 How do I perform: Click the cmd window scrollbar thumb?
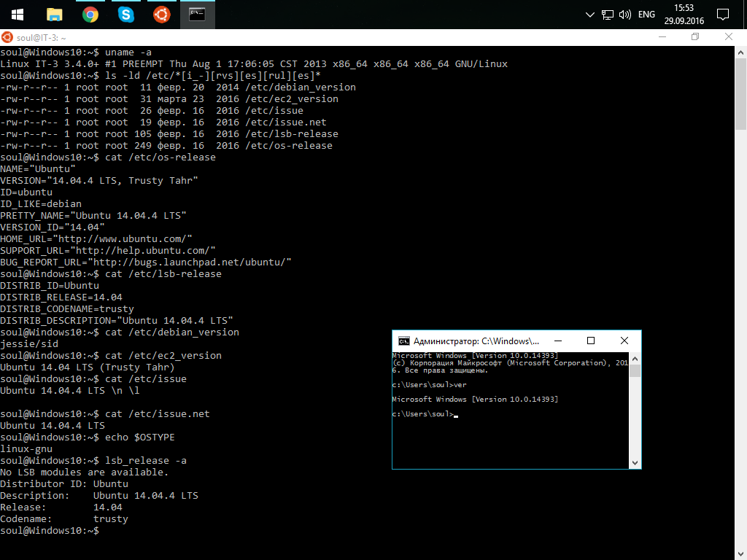635,371
